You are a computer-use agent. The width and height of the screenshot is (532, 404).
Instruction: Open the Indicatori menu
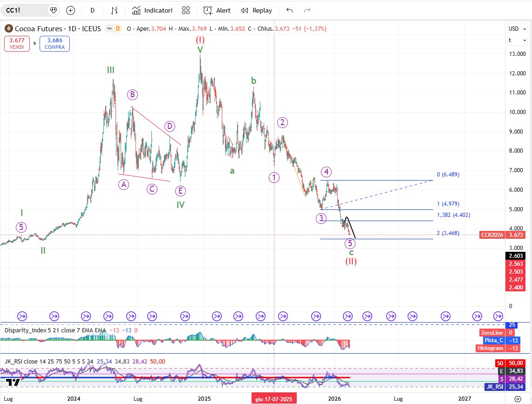(152, 10)
